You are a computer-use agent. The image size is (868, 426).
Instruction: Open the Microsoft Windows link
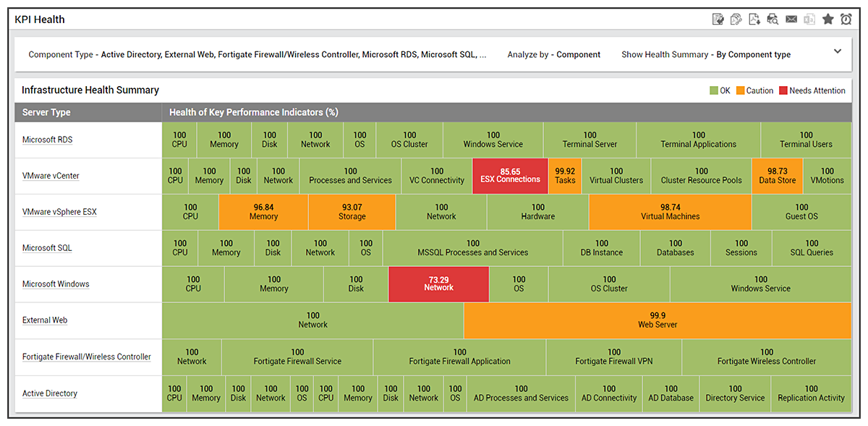[x=56, y=284]
